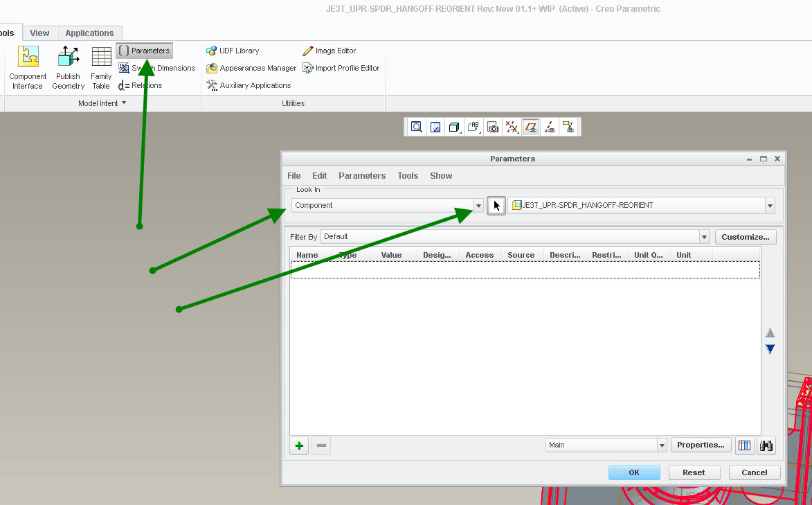Screen dimensions: 812x505
Task: Move the parameter down with the blue arrow
Action: [770, 349]
